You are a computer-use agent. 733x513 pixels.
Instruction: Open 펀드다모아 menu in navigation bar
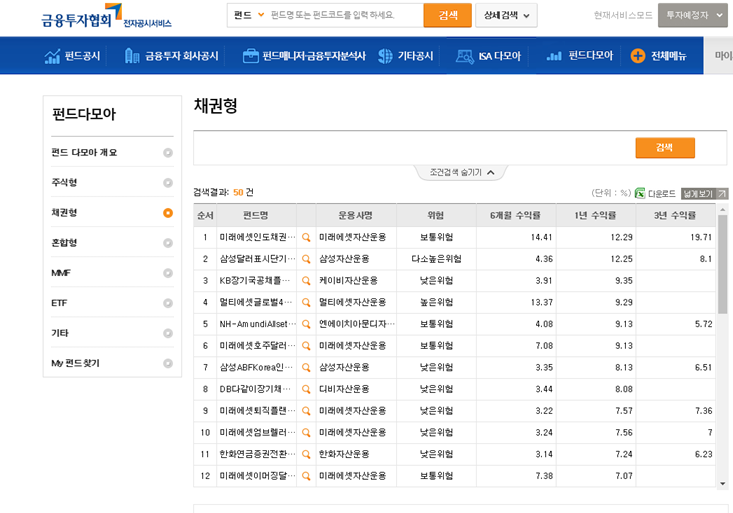(580, 56)
